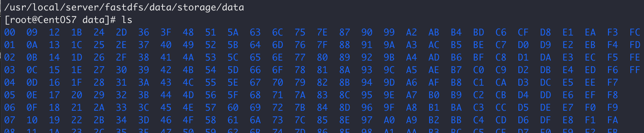Click directory entry F9
Image resolution: width=644 pixels, height=133 pixels.
point(613,108)
